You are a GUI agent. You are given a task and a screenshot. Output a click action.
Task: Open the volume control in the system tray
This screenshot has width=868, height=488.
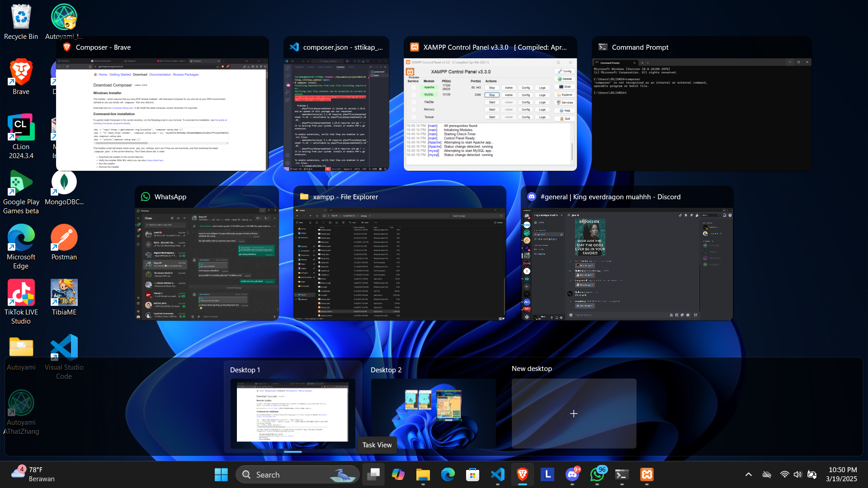[x=797, y=474]
